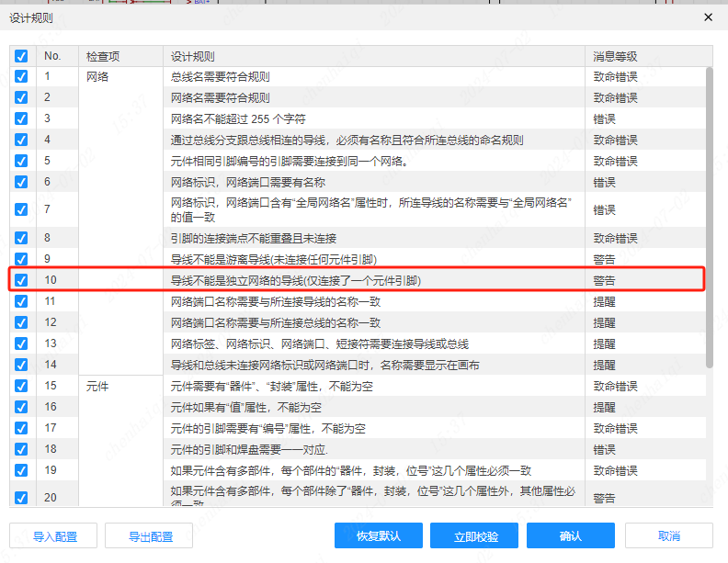This screenshot has width=728, height=563.
Task: Open message level 致命错误 for rule 1
Action: (x=615, y=77)
